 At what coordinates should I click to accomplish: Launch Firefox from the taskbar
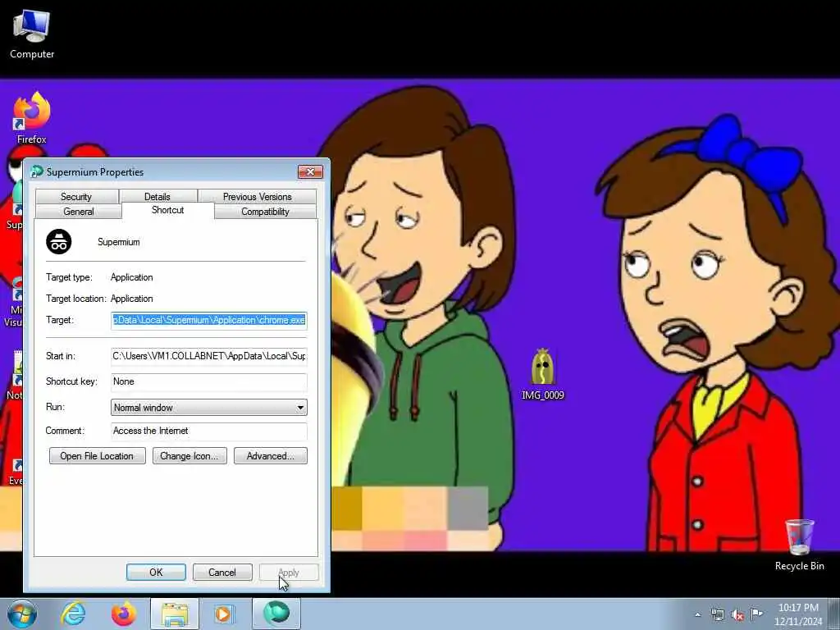[123, 614]
